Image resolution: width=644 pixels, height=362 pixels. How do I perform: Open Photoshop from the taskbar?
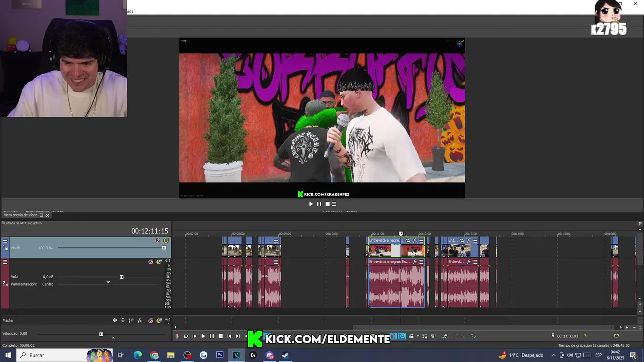[x=220, y=355]
